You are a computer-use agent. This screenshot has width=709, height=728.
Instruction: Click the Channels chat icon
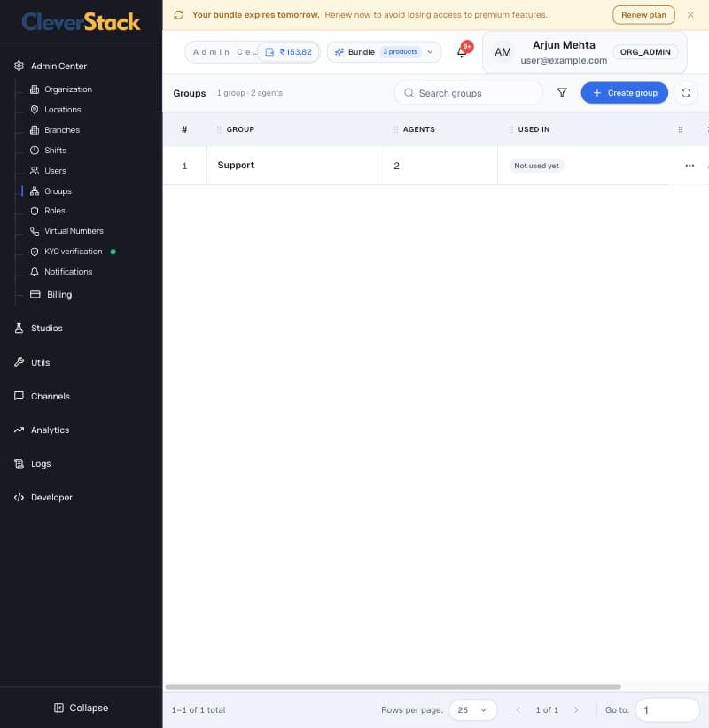click(x=19, y=396)
